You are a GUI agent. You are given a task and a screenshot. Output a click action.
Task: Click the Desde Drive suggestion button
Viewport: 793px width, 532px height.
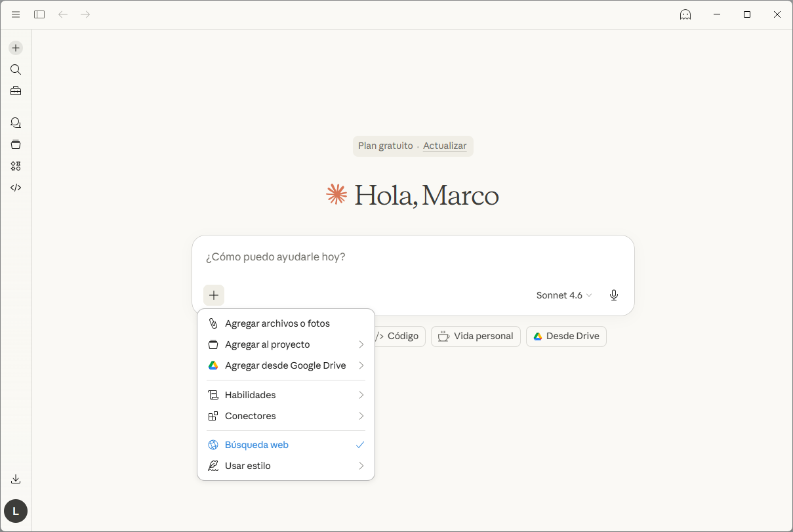[x=566, y=336]
